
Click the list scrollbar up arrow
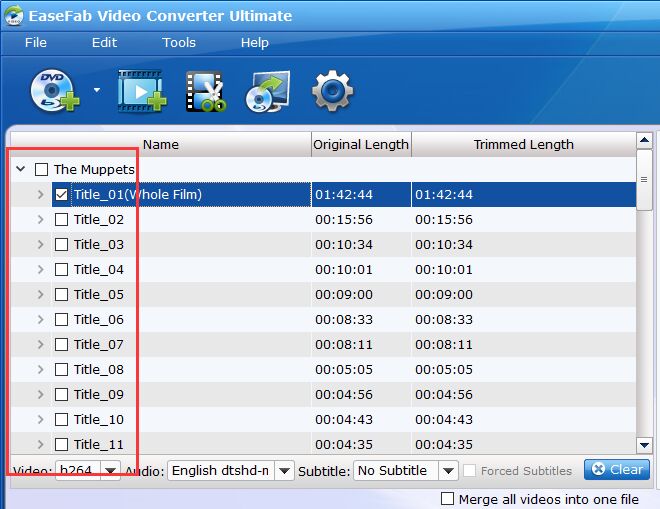click(644, 140)
